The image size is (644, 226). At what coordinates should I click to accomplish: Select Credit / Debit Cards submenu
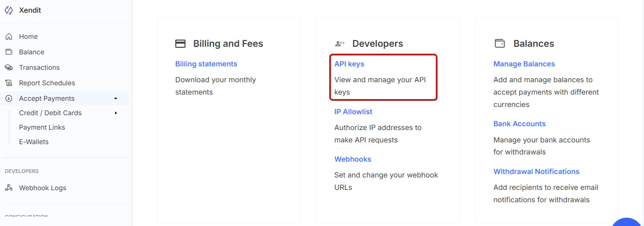point(50,113)
